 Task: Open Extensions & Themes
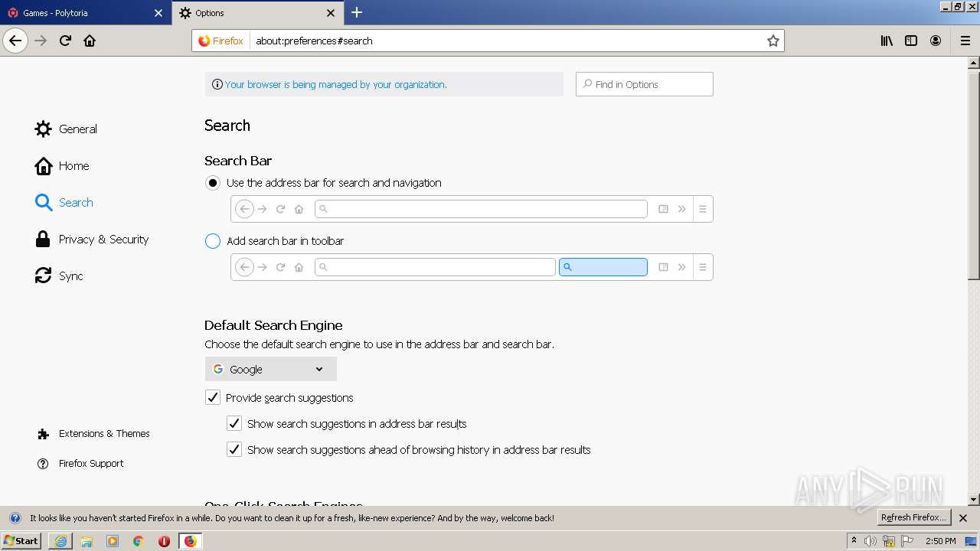[93, 433]
